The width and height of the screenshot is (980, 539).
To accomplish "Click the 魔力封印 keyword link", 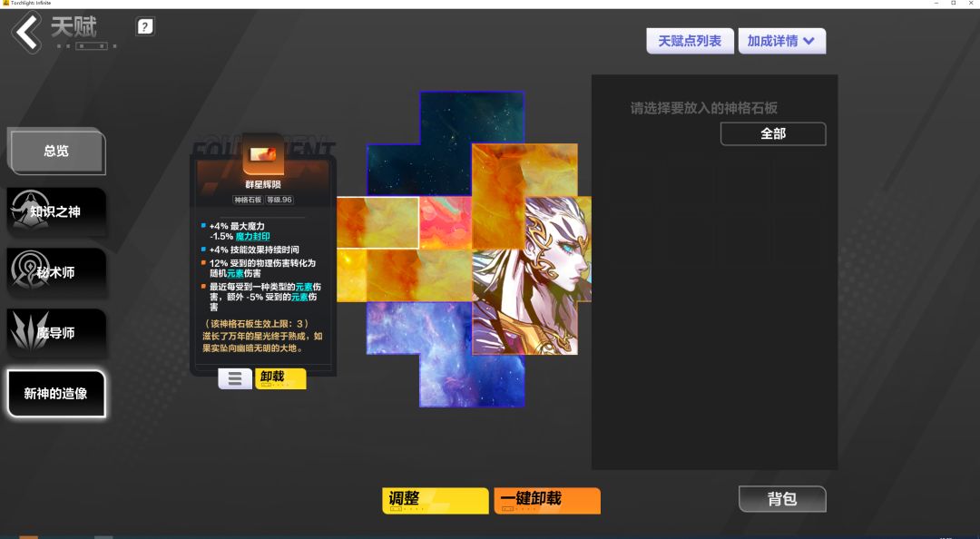I will [252, 236].
